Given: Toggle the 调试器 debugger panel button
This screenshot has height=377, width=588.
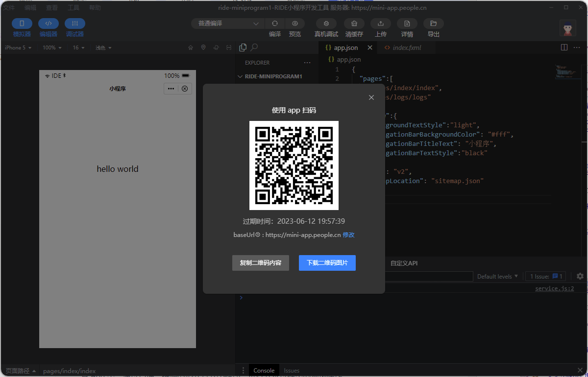Looking at the screenshot, I should 75,24.
